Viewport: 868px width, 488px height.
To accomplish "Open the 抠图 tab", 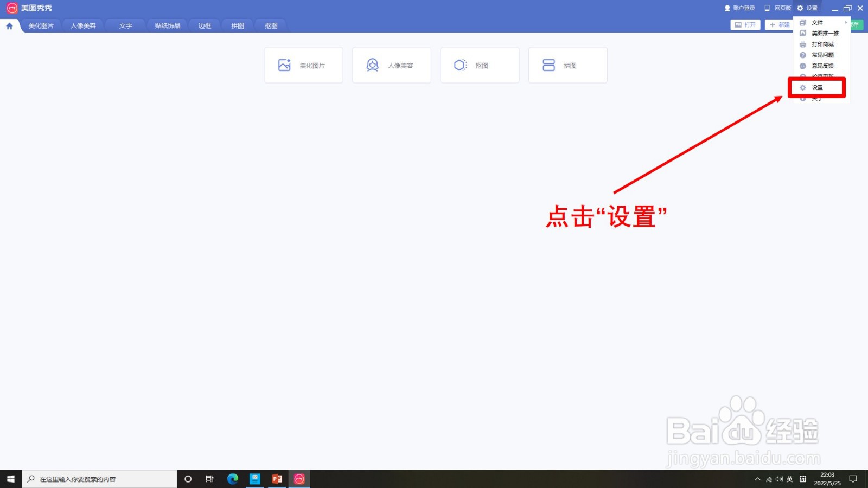I will pos(271,25).
